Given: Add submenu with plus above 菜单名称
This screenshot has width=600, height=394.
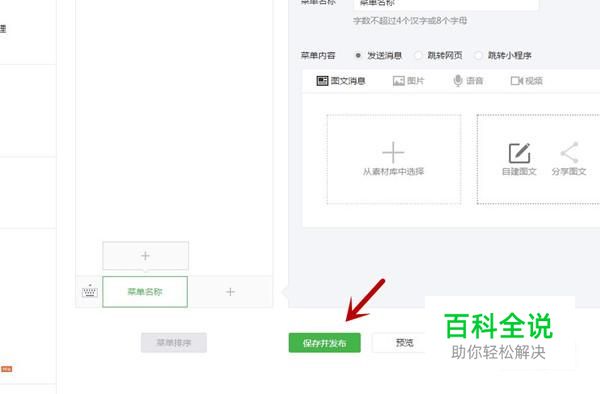Looking at the screenshot, I should coord(145,256).
